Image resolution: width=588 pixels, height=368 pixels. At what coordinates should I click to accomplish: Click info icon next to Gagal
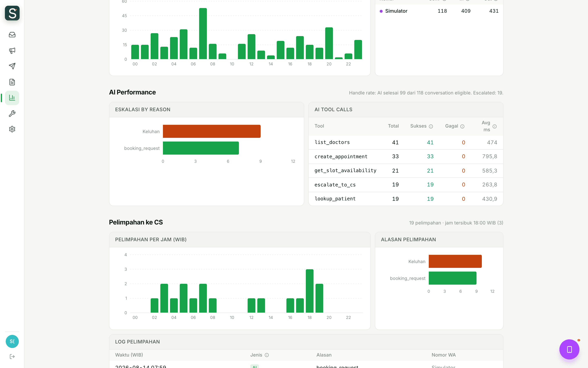pyautogui.click(x=462, y=126)
